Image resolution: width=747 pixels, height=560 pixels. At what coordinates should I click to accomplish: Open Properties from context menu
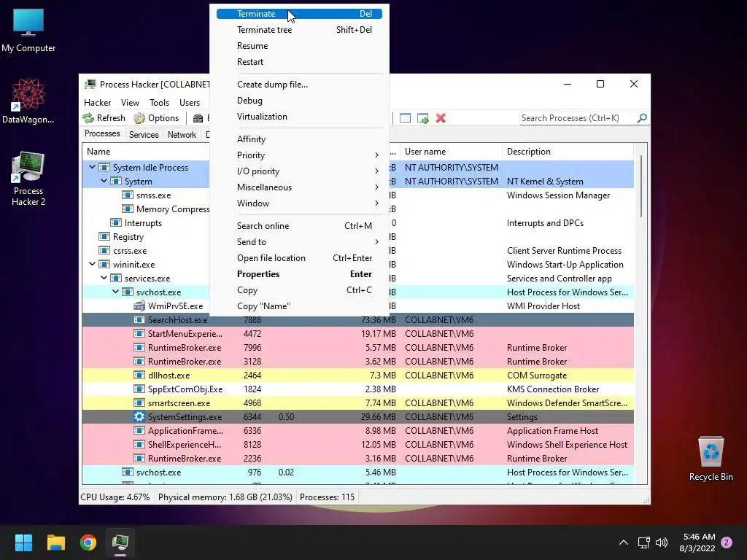tap(299, 274)
